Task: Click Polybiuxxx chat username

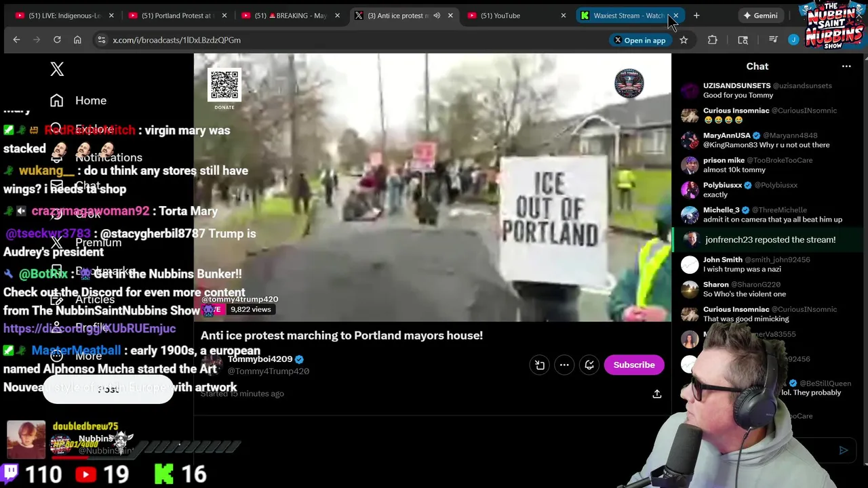Action: pyautogui.click(x=722, y=185)
